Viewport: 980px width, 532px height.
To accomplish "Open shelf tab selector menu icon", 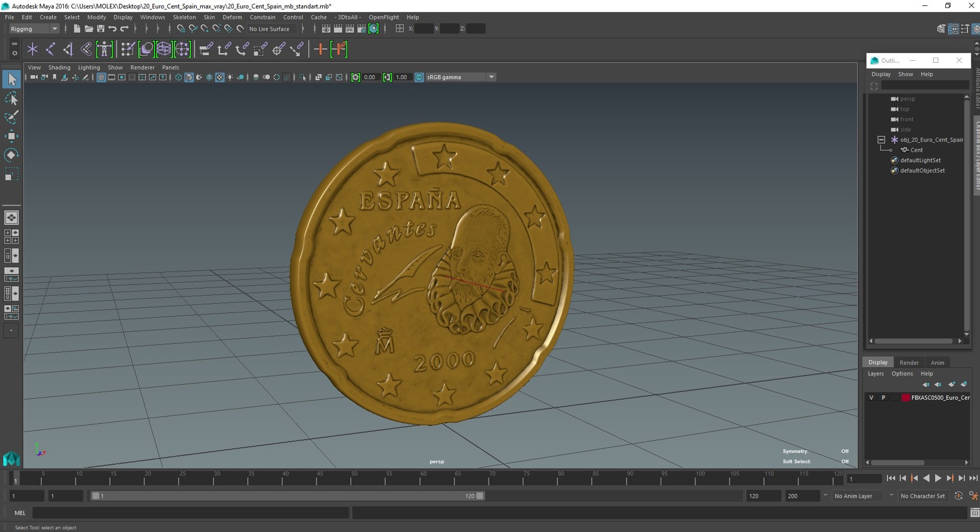I will point(14,43).
